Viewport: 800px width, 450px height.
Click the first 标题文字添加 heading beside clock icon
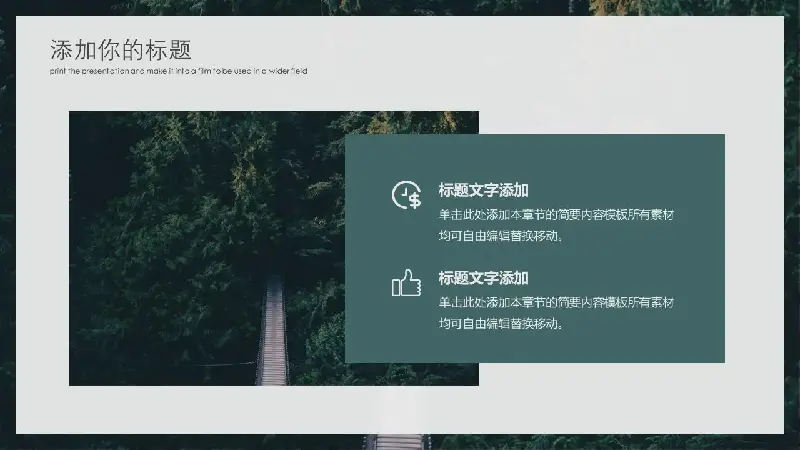483,190
